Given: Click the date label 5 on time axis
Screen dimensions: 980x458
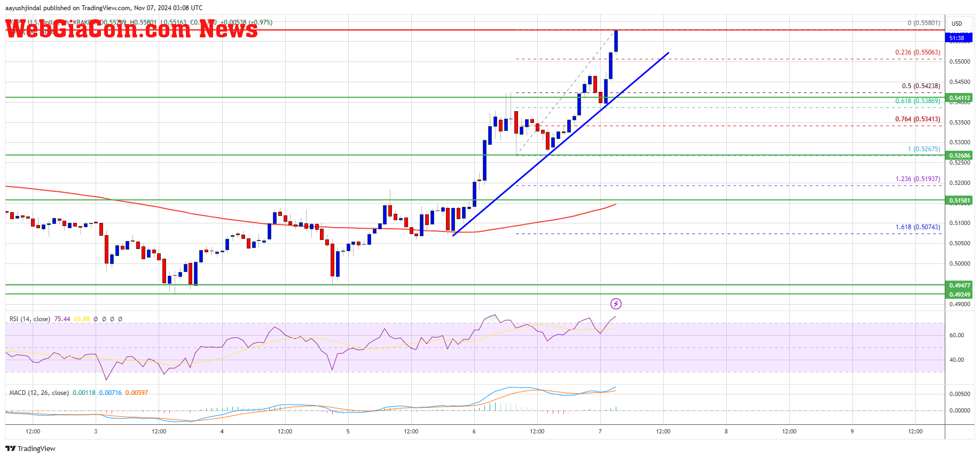Looking at the screenshot, I should (348, 431).
